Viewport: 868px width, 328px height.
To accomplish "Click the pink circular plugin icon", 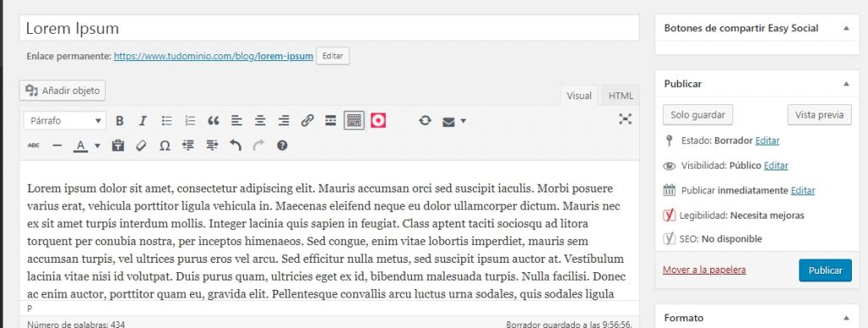I will pos(378,120).
